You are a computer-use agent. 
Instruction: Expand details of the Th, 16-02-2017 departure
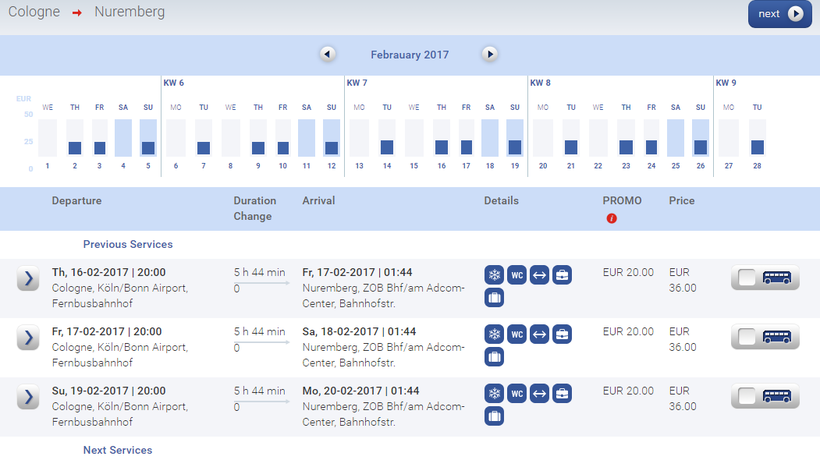[x=28, y=280]
